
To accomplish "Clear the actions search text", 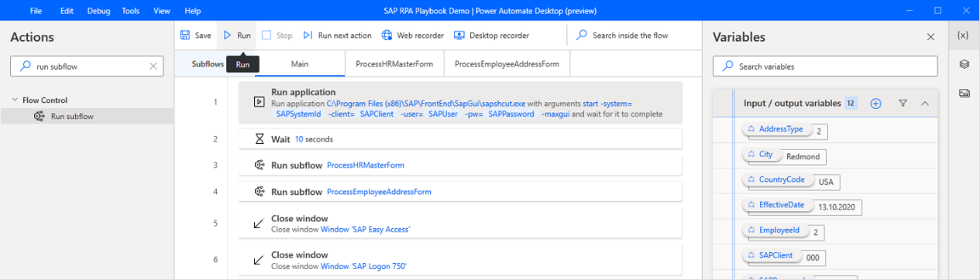I will [153, 67].
